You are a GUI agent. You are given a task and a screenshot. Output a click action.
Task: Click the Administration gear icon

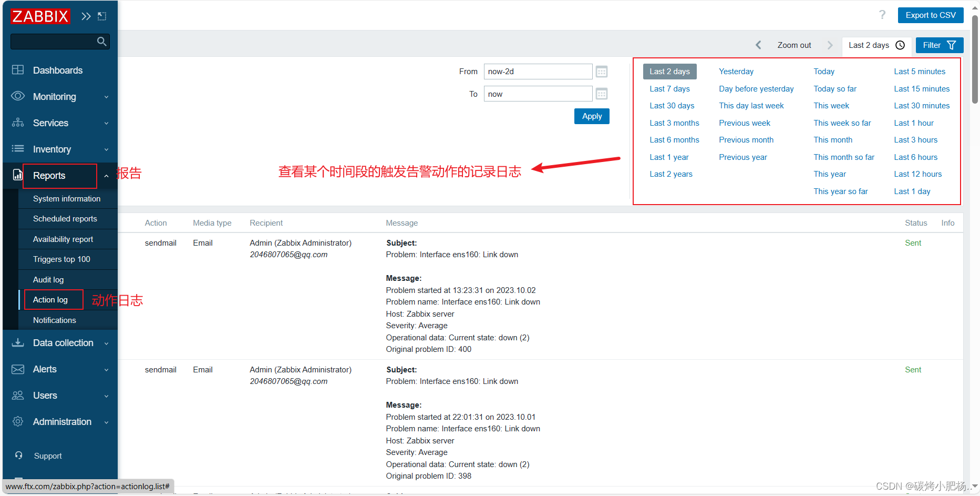[x=18, y=421]
